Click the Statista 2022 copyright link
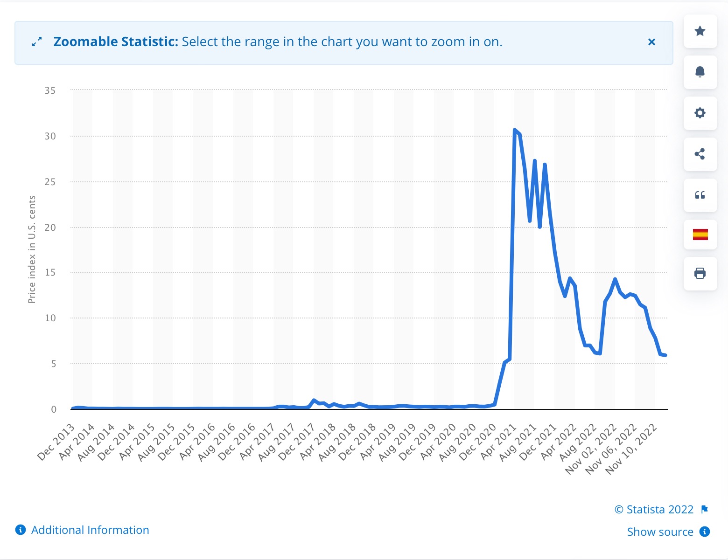 [654, 510]
